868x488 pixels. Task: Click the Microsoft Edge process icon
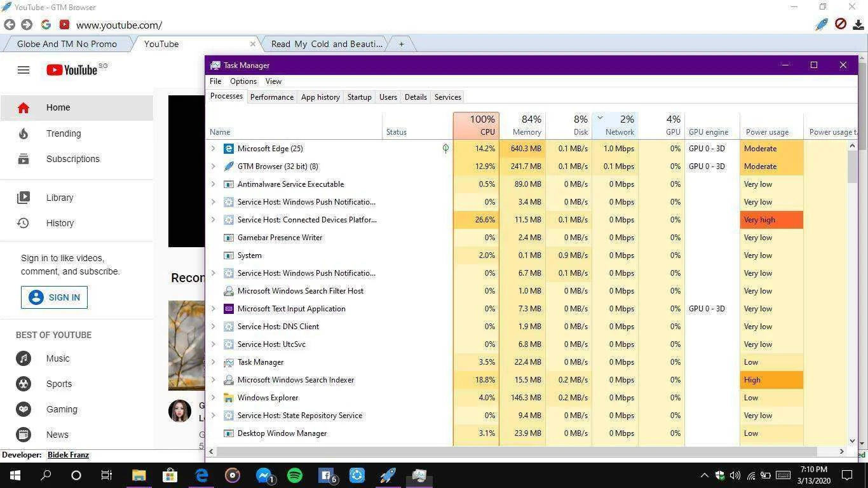coord(229,149)
